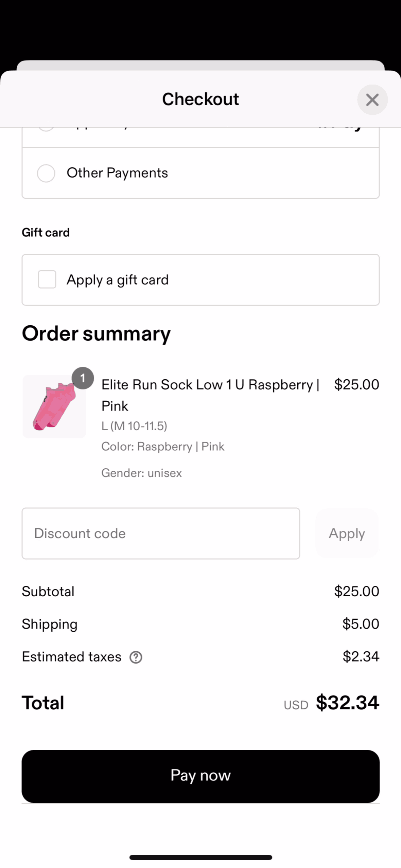
Task: Click the Estimated taxes help question-mark icon
Action: (136, 657)
